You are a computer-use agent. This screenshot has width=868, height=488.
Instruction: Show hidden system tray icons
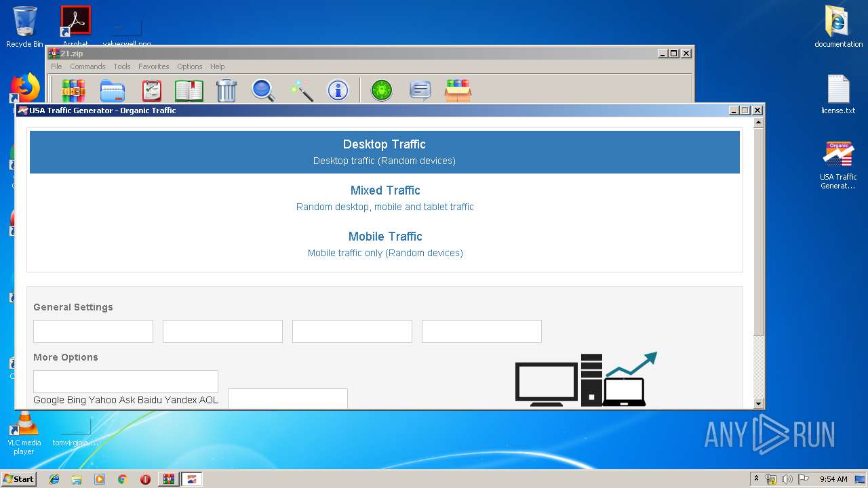(757, 479)
